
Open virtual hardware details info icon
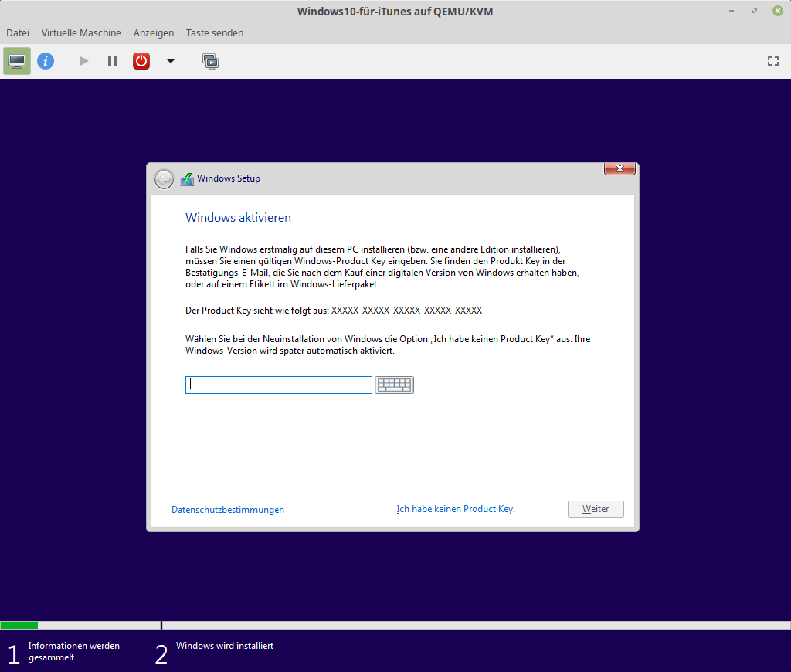[x=46, y=61]
